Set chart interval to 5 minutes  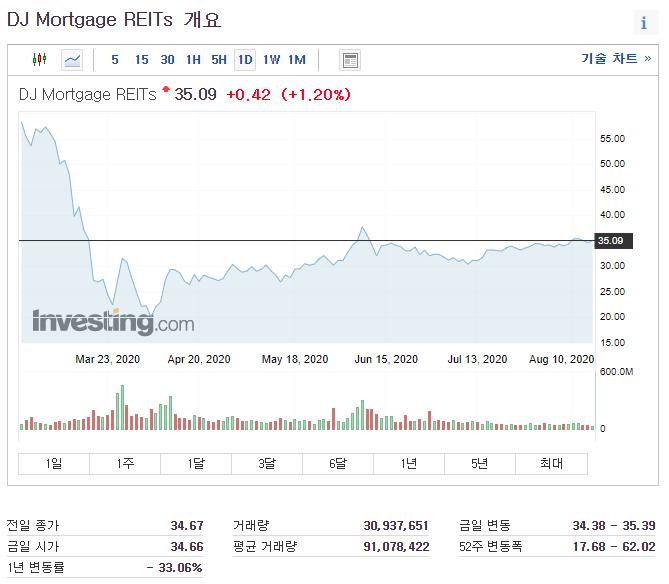point(115,60)
